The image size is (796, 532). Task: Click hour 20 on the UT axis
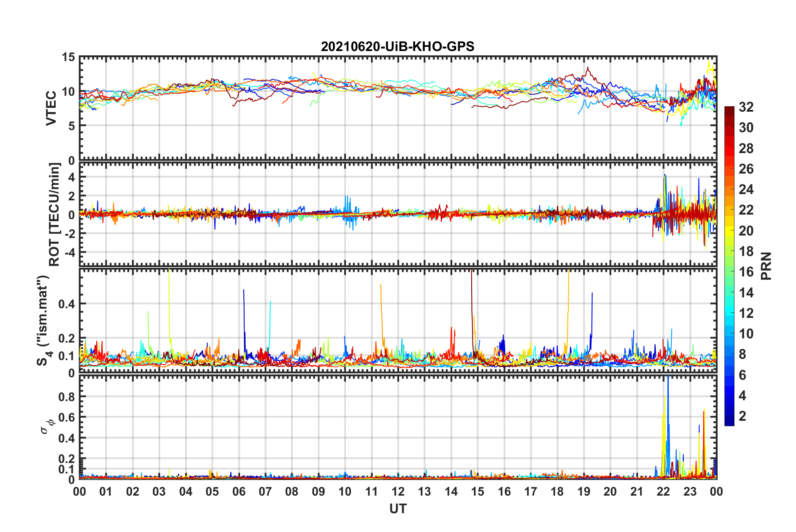tap(610, 491)
